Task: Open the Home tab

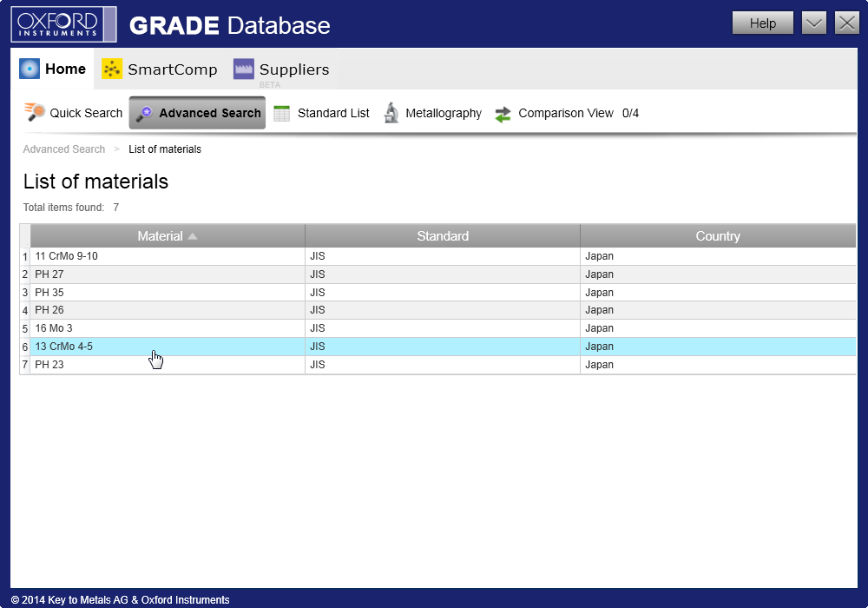Action: pyautogui.click(x=53, y=69)
